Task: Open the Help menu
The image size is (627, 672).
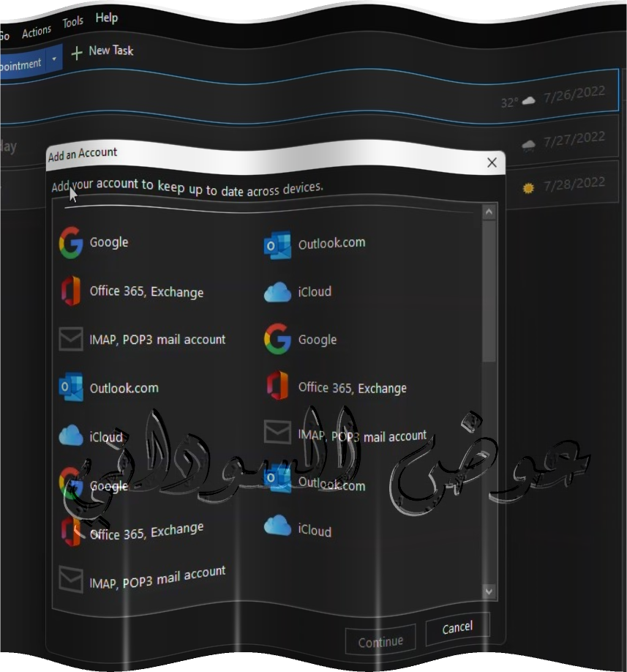Action: 107,18
